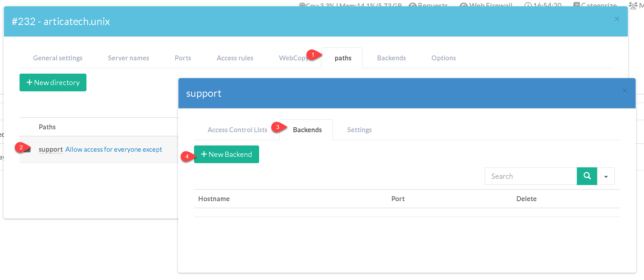Image resolution: width=644 pixels, height=280 pixels.
Task: Click the New Backend button
Action: [x=226, y=154]
